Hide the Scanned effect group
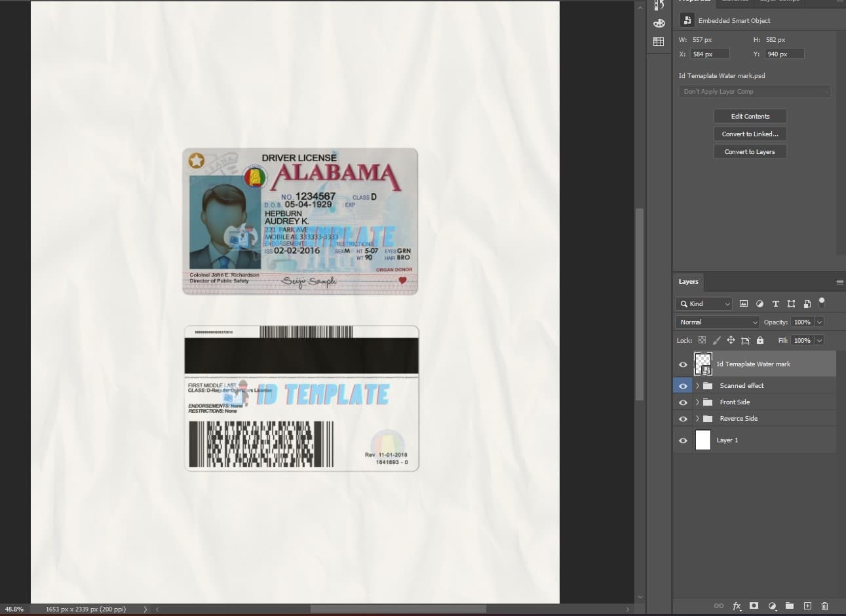 (x=683, y=386)
